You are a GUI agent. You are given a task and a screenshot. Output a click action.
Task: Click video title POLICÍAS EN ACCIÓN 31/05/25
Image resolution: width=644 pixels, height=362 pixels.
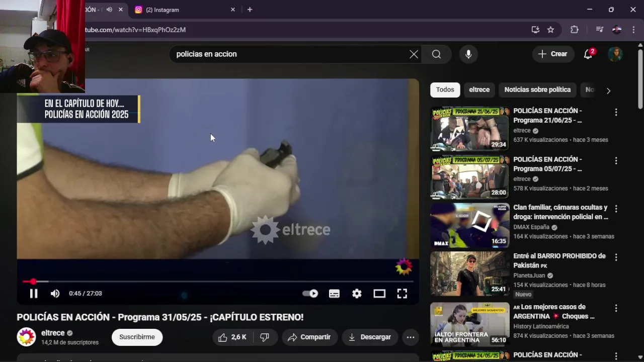[160, 317]
